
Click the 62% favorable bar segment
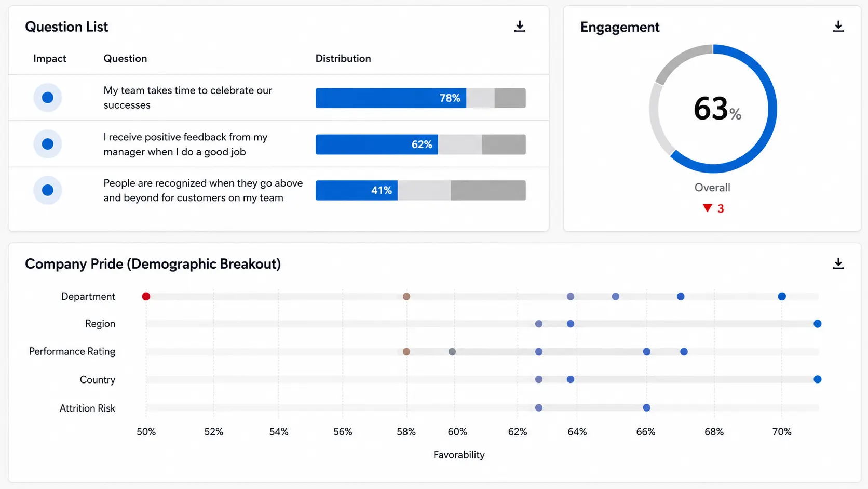pos(377,144)
